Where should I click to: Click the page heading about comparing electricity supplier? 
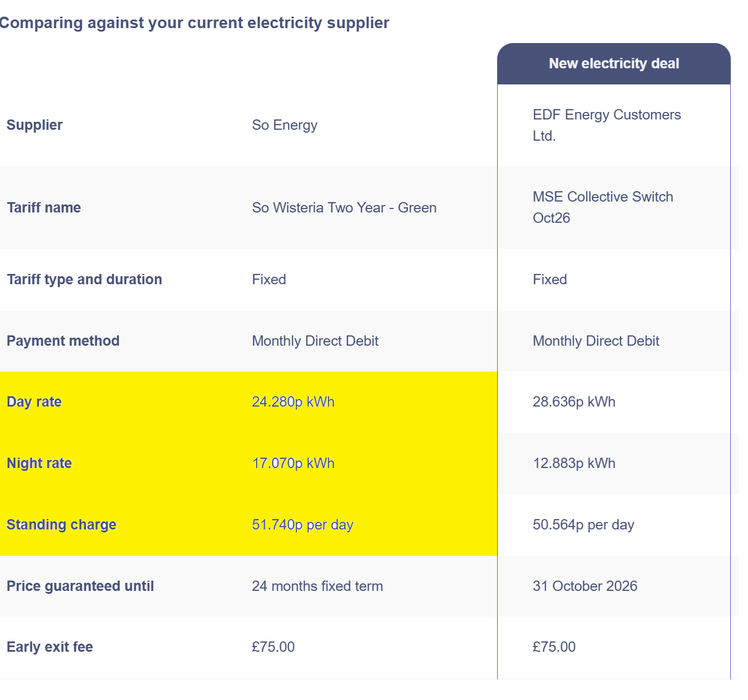click(194, 23)
